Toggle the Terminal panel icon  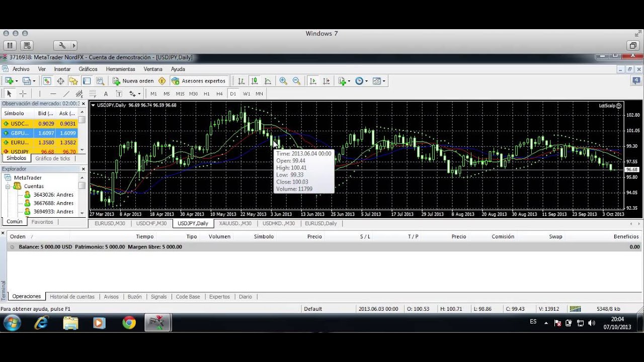(x=87, y=80)
